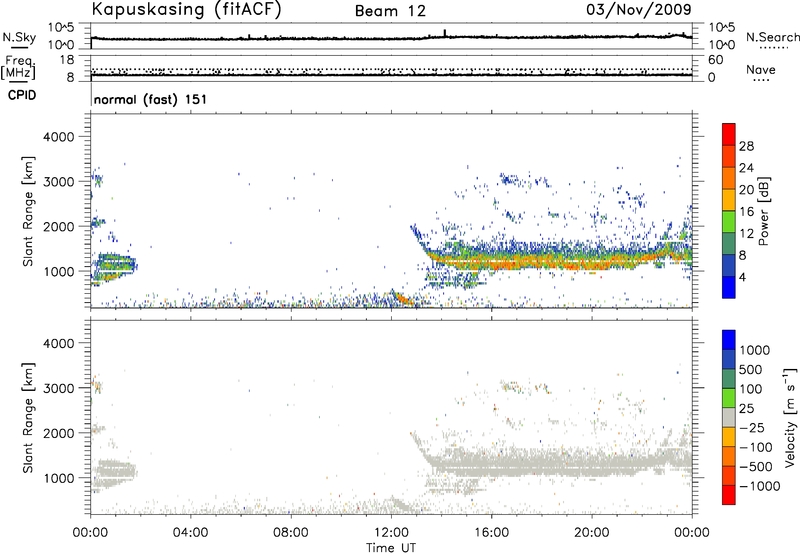
Task: Click the "-1000" tick on the Velocity scale
Action: coord(760,486)
